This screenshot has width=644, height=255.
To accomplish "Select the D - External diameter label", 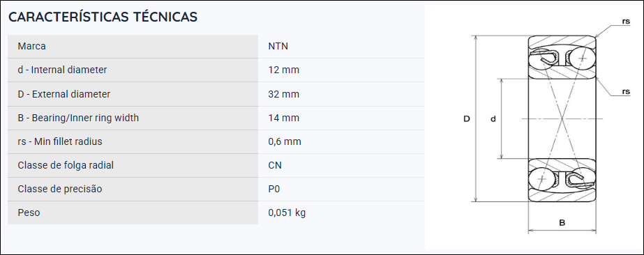I will click(x=64, y=94).
